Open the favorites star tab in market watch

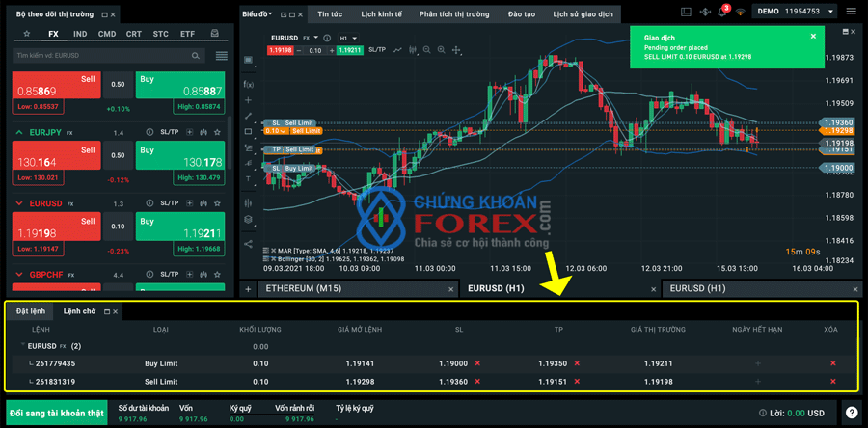27,34
